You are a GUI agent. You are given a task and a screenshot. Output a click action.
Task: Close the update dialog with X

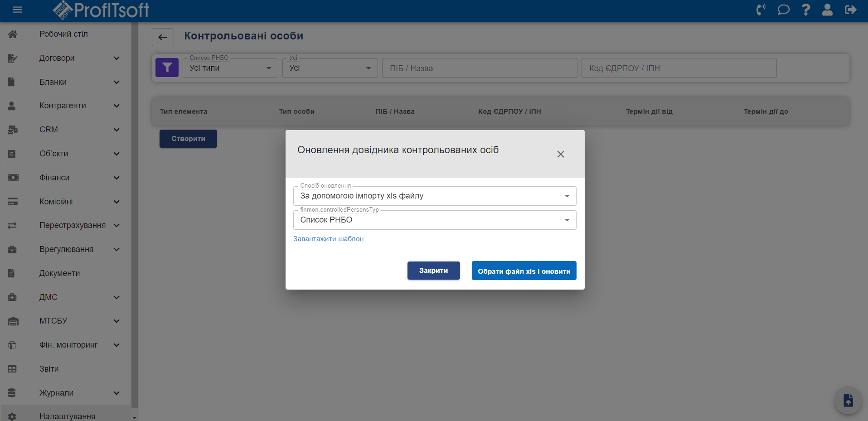click(x=561, y=155)
